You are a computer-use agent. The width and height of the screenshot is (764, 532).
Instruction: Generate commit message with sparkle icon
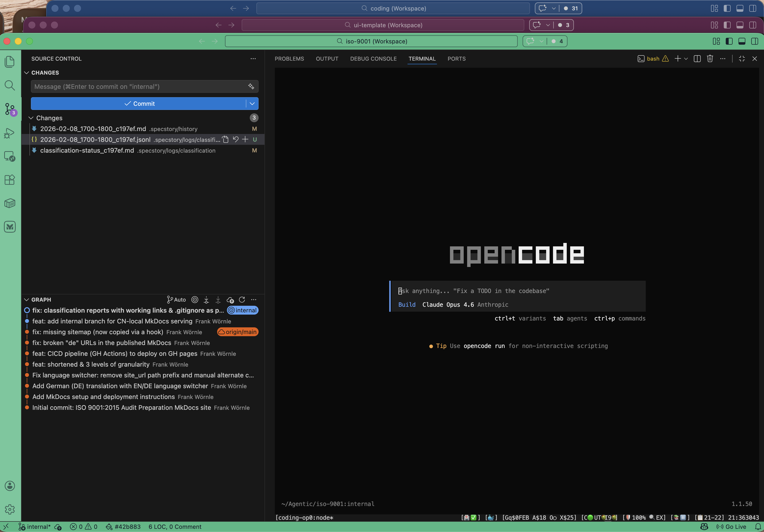pyautogui.click(x=251, y=87)
